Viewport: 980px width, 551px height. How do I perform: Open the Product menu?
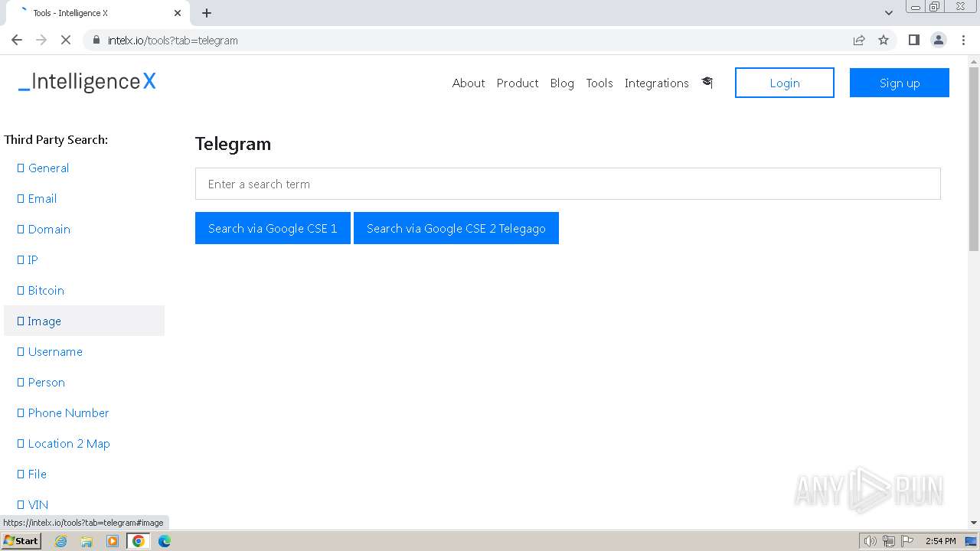tap(518, 83)
